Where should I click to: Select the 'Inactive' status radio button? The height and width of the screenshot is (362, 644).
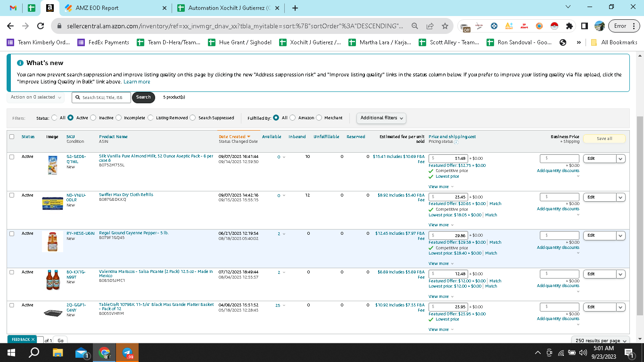pos(93,118)
